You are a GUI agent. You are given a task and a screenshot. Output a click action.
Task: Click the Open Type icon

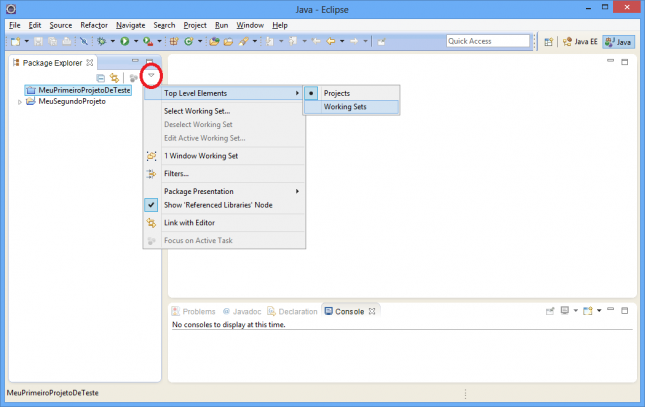pyautogui.click(x=214, y=41)
